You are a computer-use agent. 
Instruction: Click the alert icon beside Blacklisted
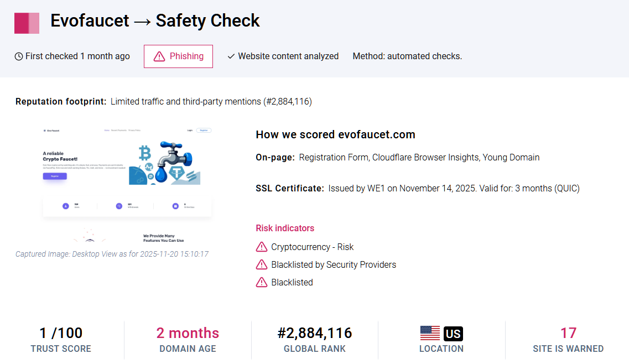[x=261, y=282]
